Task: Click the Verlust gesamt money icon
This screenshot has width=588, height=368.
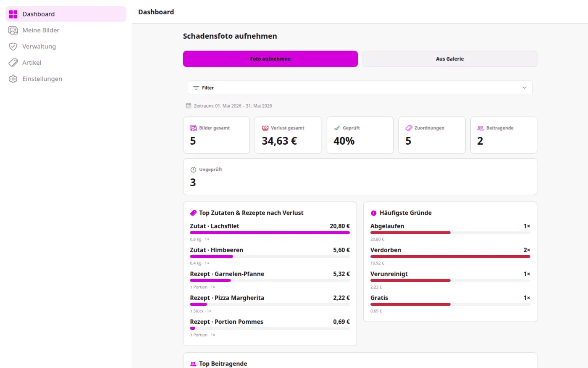Action: tap(265, 128)
